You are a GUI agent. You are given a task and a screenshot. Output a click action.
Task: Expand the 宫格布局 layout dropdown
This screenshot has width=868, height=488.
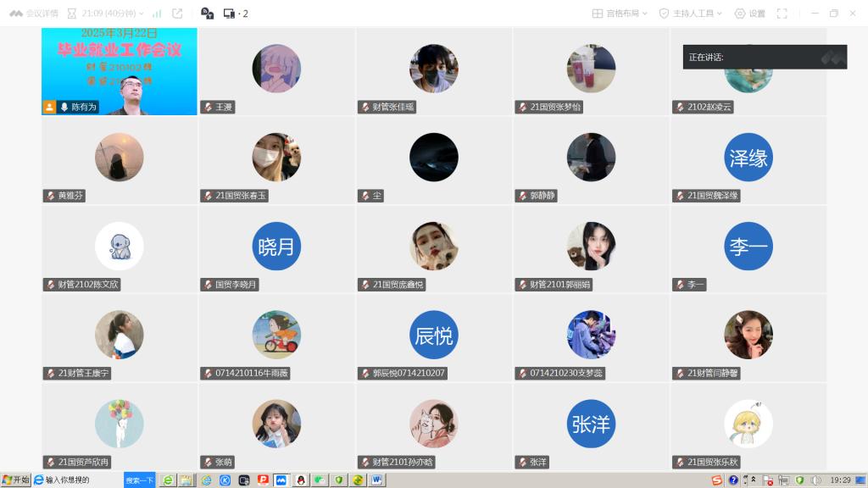tap(620, 14)
